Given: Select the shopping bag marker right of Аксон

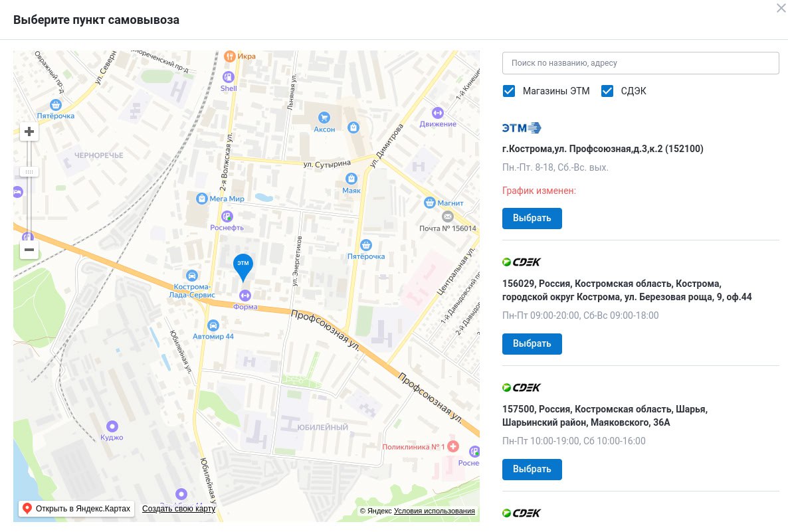Looking at the screenshot, I should coord(353,127).
